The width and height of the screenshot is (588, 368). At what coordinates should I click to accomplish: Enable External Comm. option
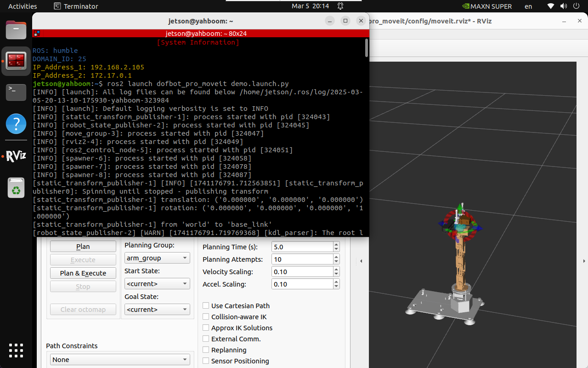(206, 339)
